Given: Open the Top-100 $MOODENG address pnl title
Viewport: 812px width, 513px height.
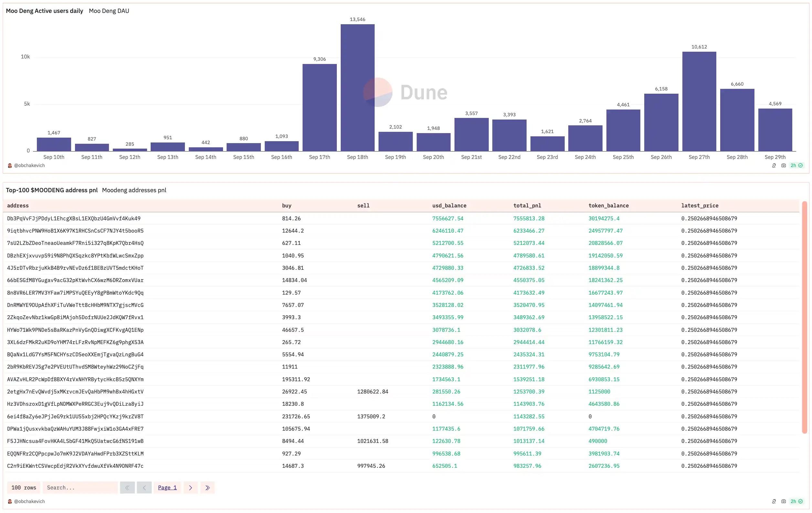Looking at the screenshot, I should tap(52, 190).
